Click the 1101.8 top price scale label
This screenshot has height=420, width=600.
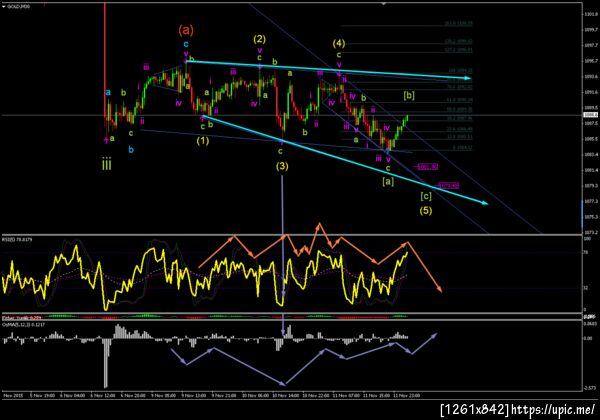pyautogui.click(x=590, y=14)
